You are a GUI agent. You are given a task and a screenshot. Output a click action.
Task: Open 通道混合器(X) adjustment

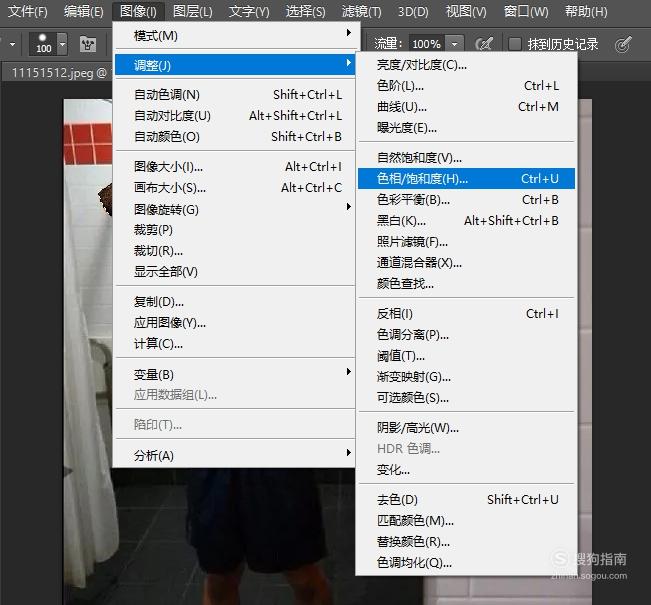pos(466,262)
